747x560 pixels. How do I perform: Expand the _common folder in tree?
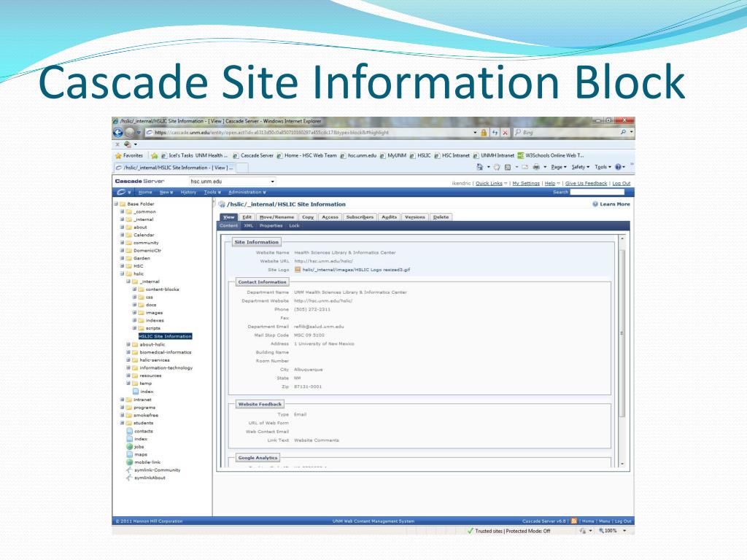pyautogui.click(x=122, y=211)
